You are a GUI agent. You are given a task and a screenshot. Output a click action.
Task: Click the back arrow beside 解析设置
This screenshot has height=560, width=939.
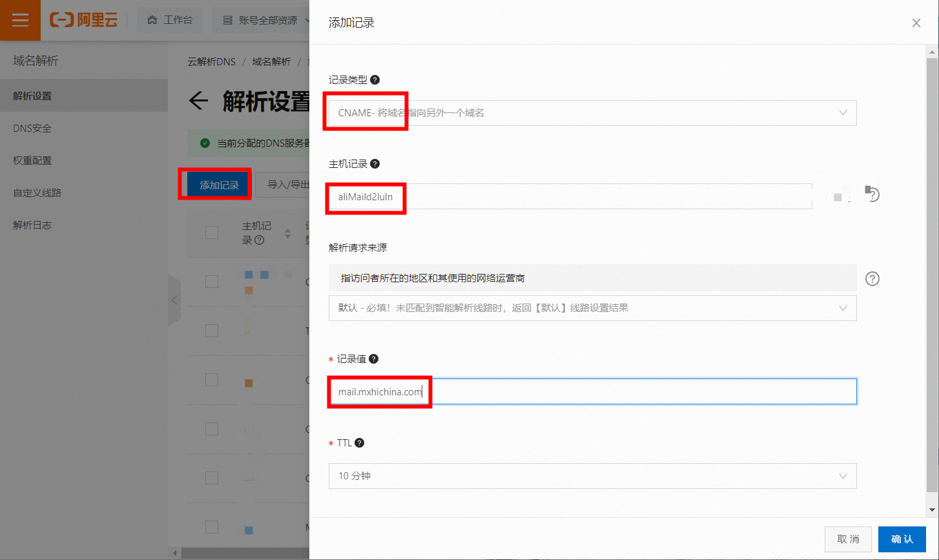(200, 101)
